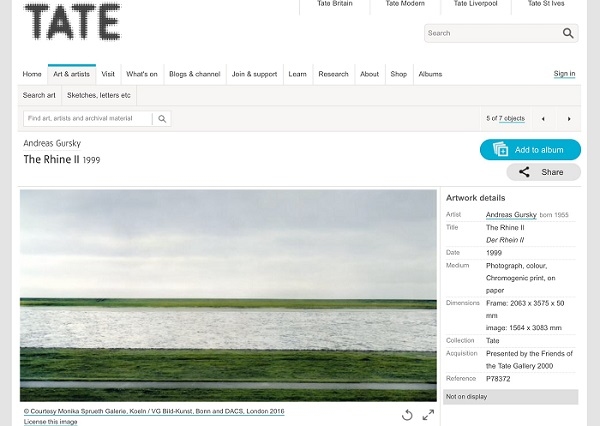Click the Add to album button
Viewport: 600px width, 426px height.
(530, 150)
